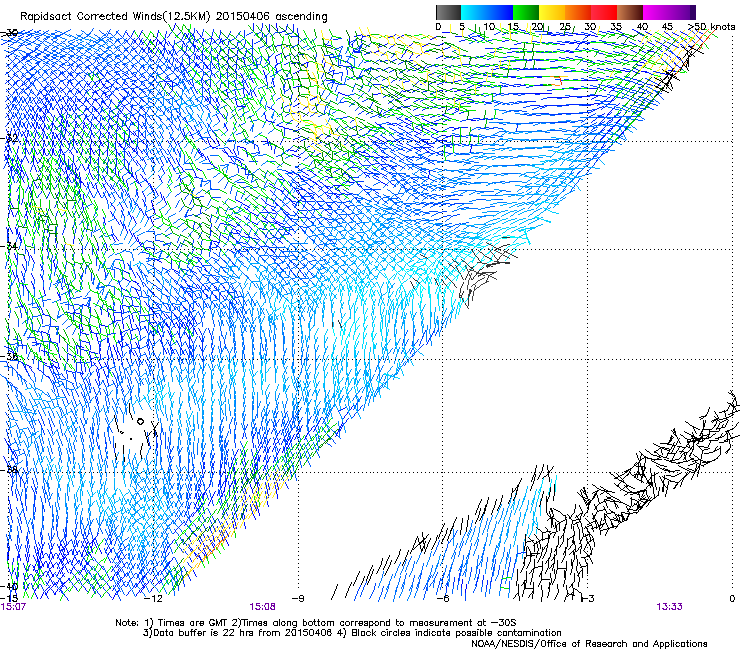The width and height of the screenshot is (740, 650).
Task: Click the brown 35-40 knots legend color
Action: [x=630, y=12]
